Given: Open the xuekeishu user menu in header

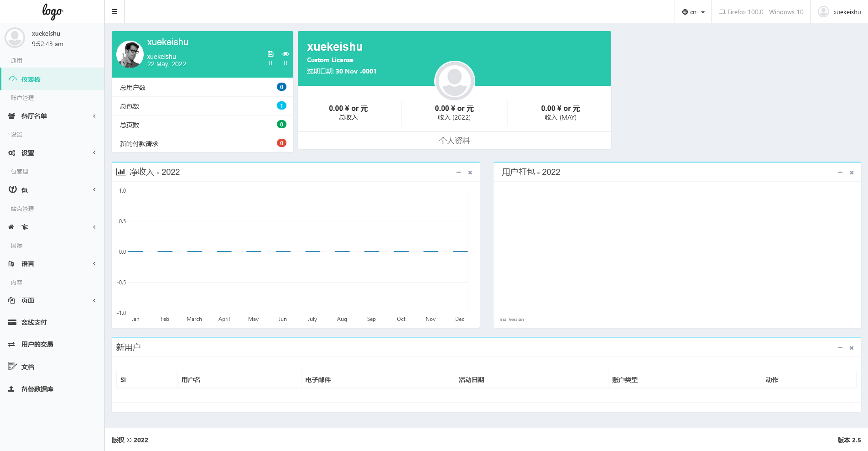Looking at the screenshot, I should (839, 12).
